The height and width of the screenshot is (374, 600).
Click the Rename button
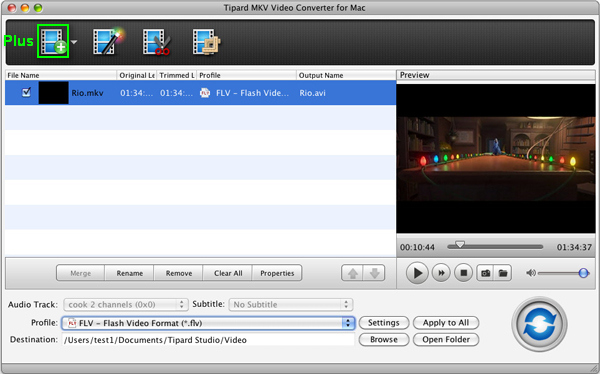(x=129, y=273)
